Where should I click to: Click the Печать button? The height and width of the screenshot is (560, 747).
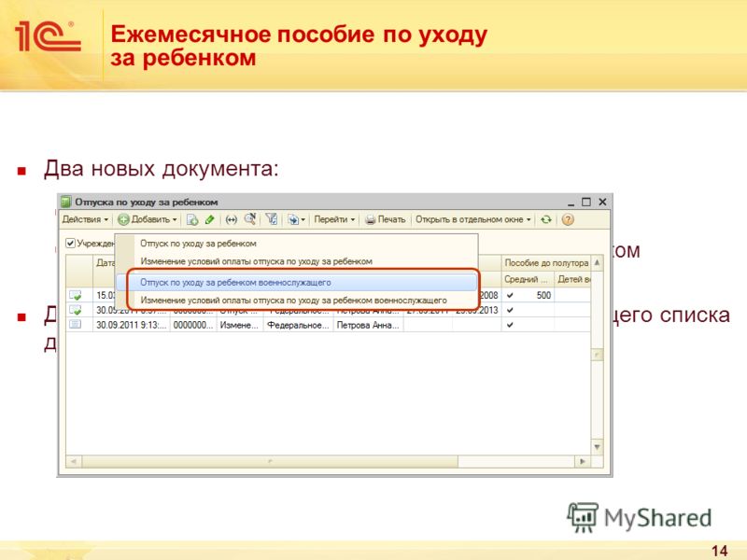coord(386,219)
